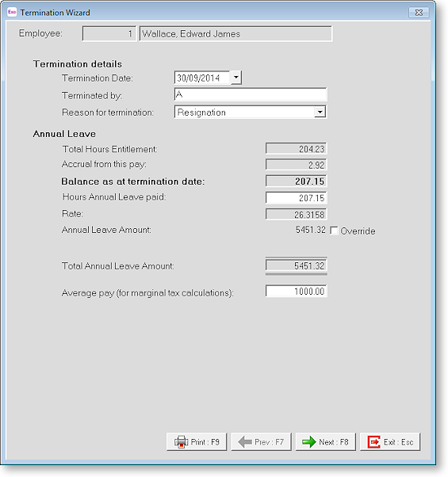Click the Exo logo in title bar

coord(12,12)
